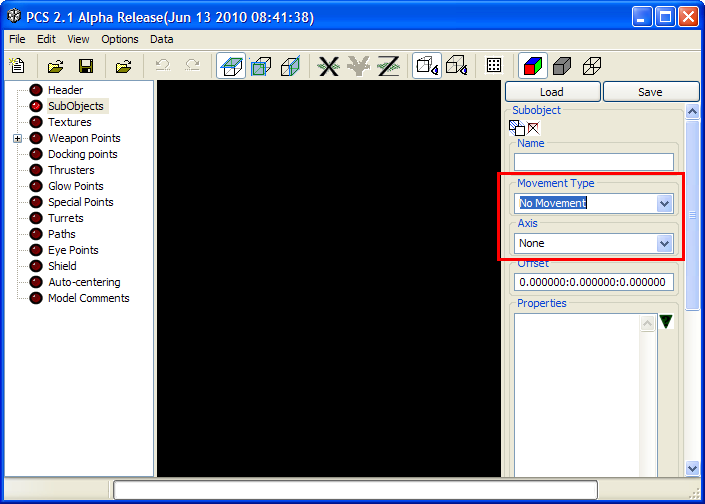705x504 pixels.
Task: Click the Save button
Action: 651,92
